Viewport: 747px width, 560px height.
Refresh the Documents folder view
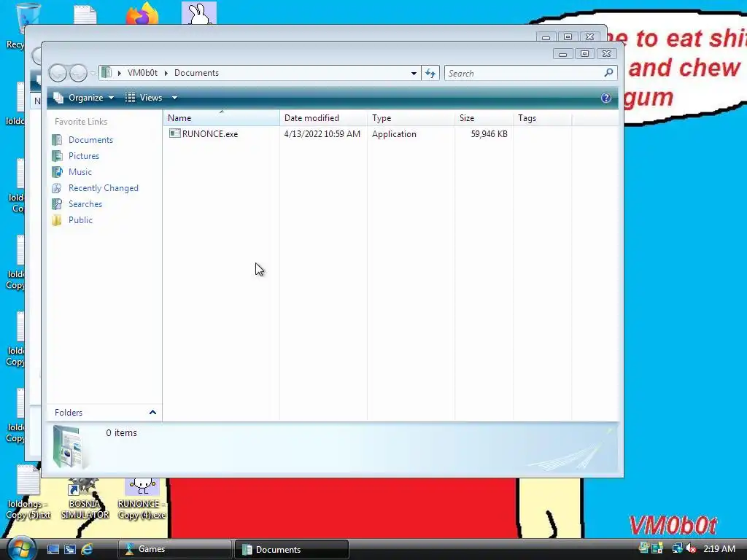tap(430, 74)
